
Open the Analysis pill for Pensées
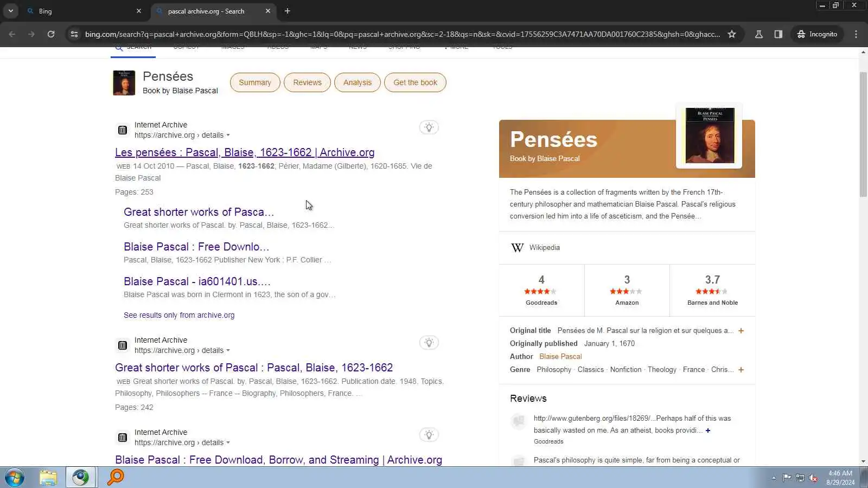(x=358, y=82)
